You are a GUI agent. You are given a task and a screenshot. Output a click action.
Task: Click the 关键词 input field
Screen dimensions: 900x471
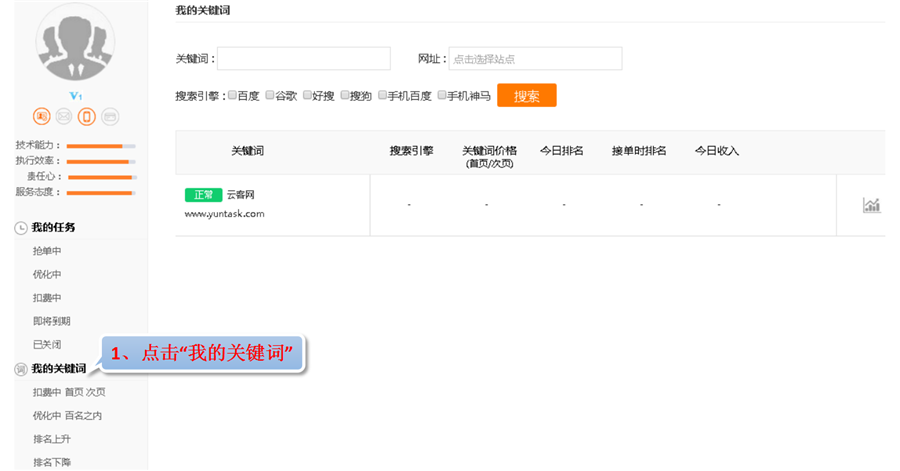[x=304, y=59]
